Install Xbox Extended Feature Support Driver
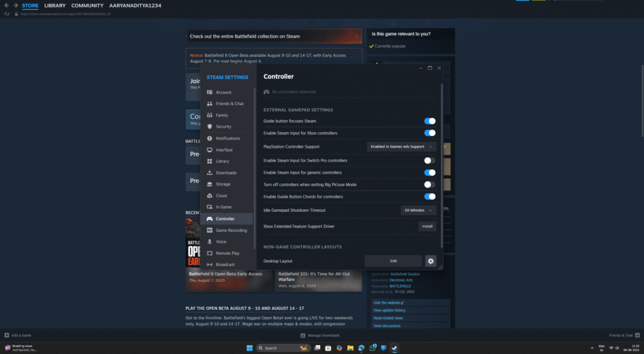Viewport: 644px width, 354px height. click(427, 226)
